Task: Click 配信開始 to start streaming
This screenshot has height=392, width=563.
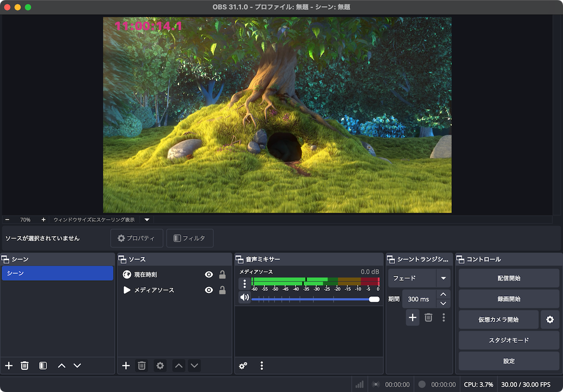Action: pyautogui.click(x=509, y=278)
